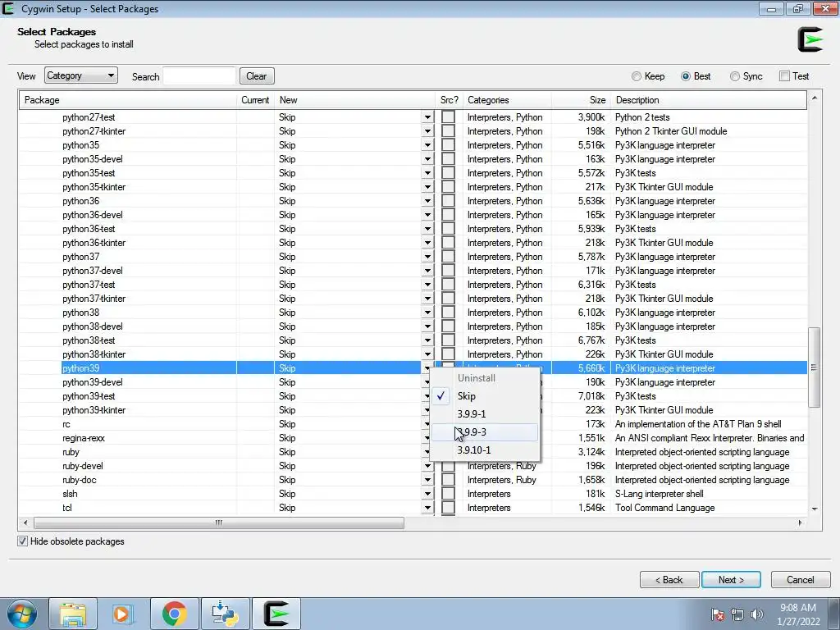
Task: Select the Keep radio button
Action: (637, 76)
